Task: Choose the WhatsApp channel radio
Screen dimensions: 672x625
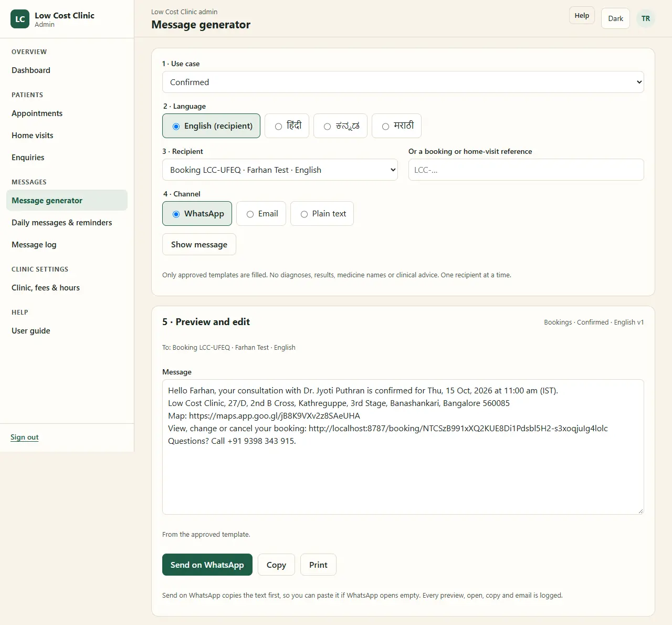Action: click(197, 214)
